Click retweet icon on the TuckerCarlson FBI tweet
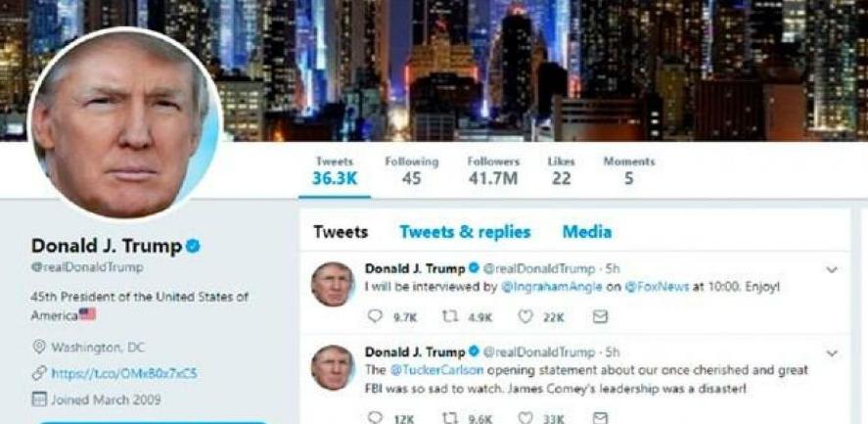 pyautogui.click(x=449, y=418)
